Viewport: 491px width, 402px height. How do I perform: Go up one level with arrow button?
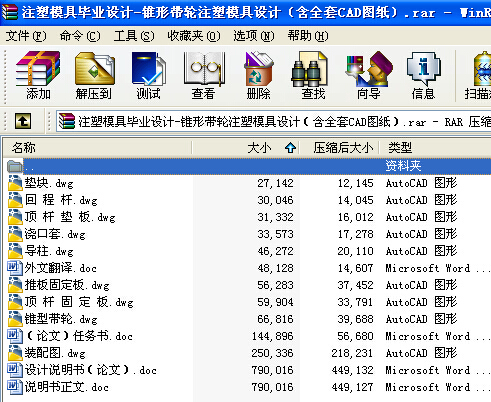coord(23,121)
